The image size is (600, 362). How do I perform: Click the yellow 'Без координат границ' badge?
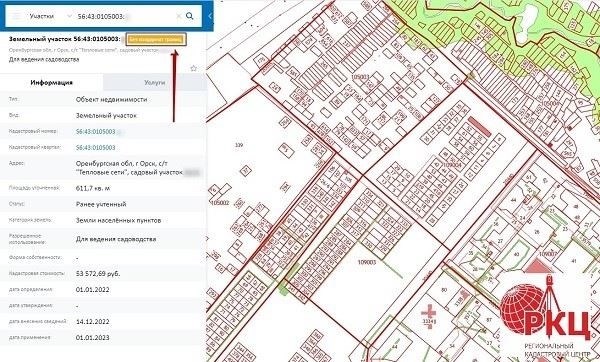(x=156, y=39)
